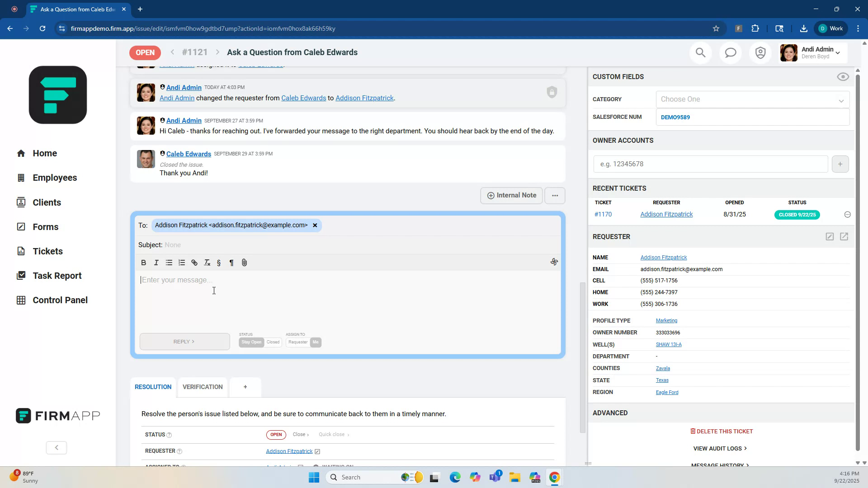Image resolution: width=868 pixels, height=488 pixels.
Task: Open messages via the chat bubble icon
Action: tap(730, 52)
